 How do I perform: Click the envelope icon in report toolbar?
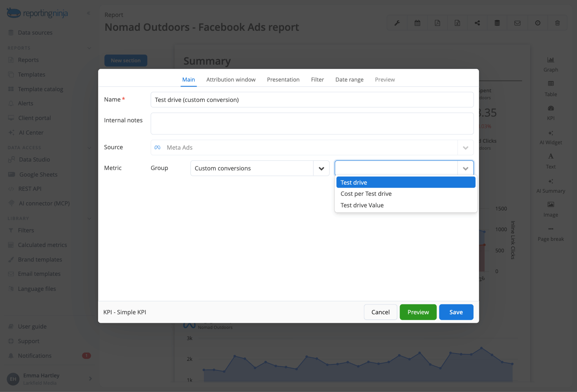coord(517,23)
